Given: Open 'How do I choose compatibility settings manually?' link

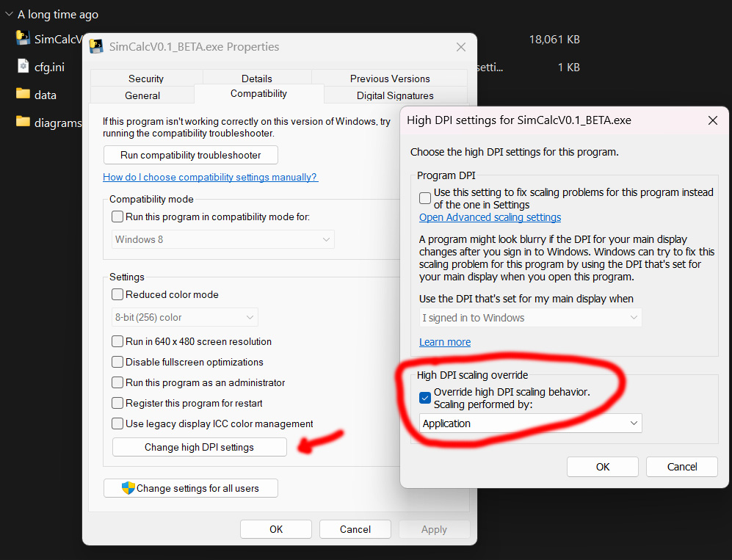Looking at the screenshot, I should pos(211,178).
